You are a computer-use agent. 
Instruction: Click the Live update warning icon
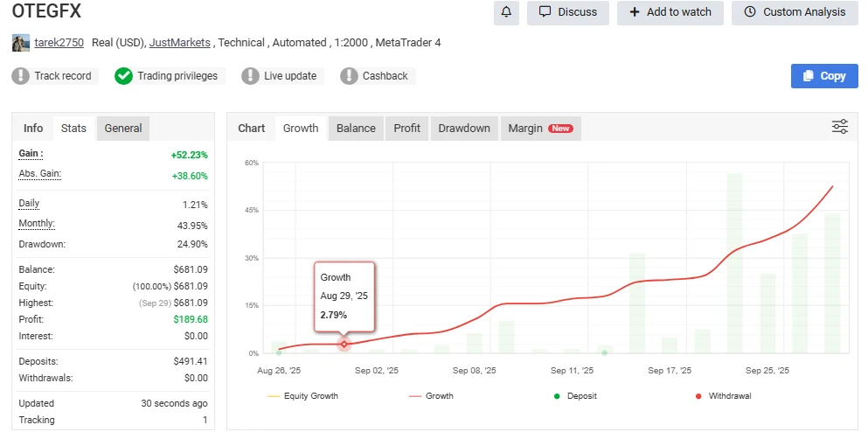(x=251, y=76)
